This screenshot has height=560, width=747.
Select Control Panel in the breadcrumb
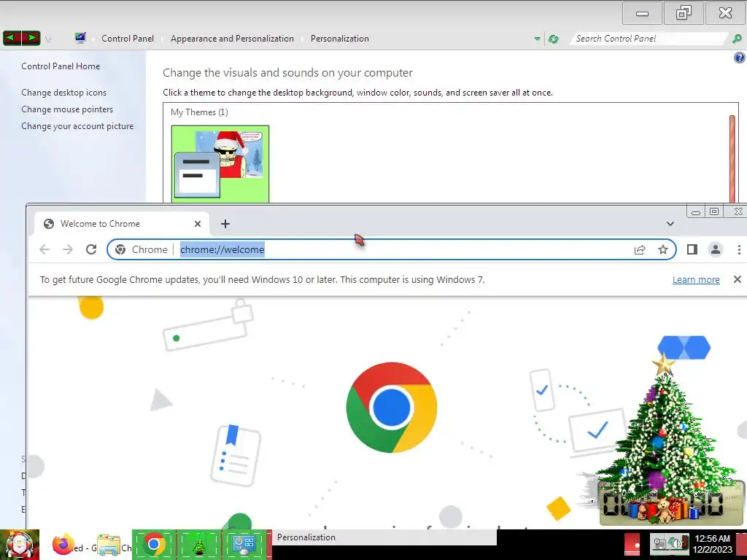tap(127, 39)
